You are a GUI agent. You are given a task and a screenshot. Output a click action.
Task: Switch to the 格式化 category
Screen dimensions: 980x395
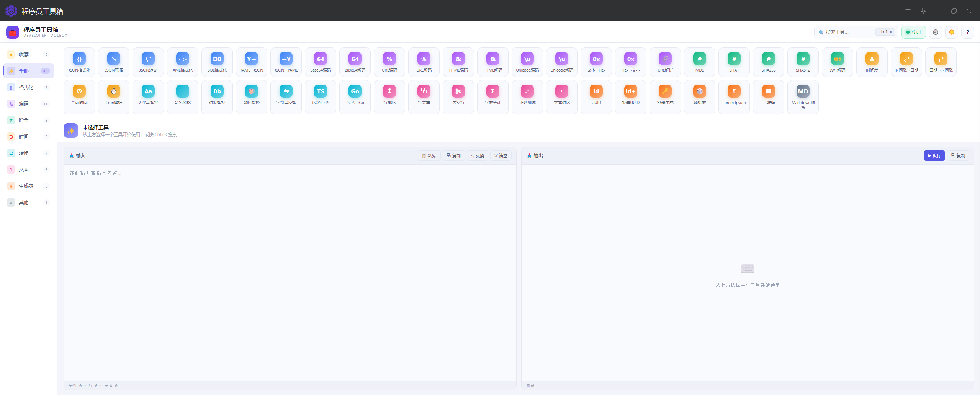[x=28, y=87]
